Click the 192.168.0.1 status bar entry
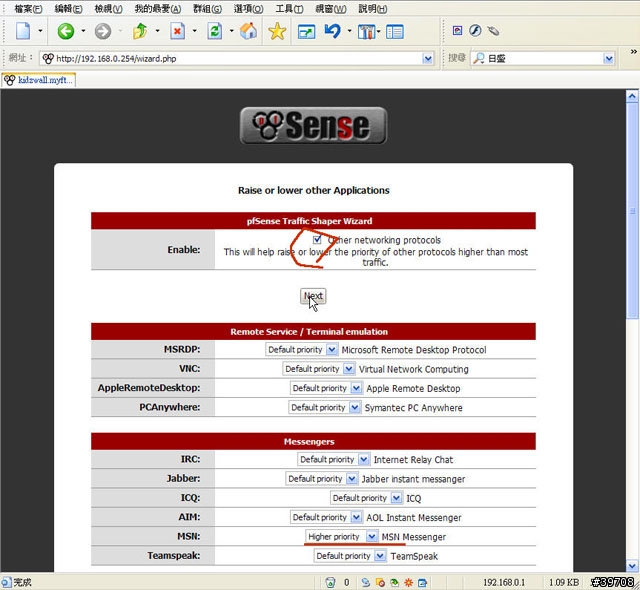640x590 pixels. (x=504, y=582)
